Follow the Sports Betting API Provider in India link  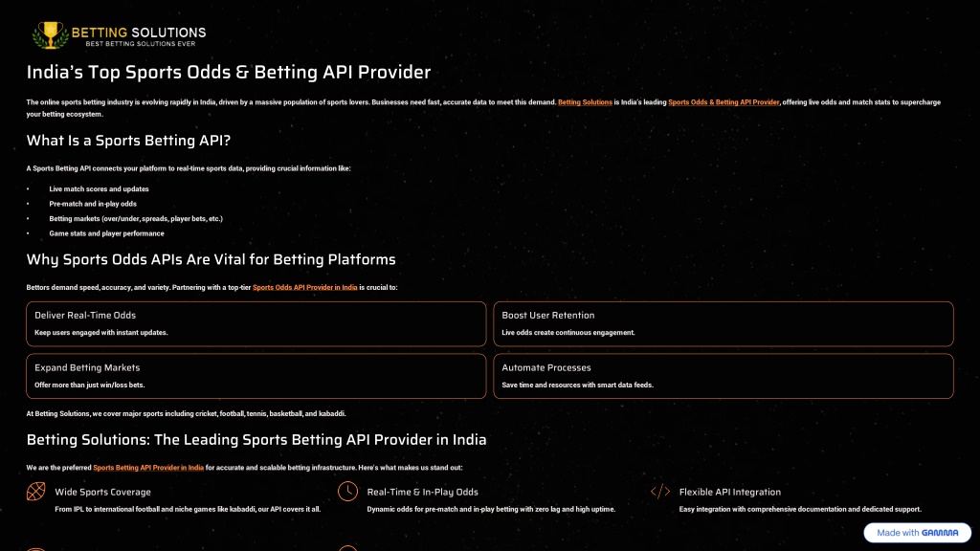pos(148,467)
